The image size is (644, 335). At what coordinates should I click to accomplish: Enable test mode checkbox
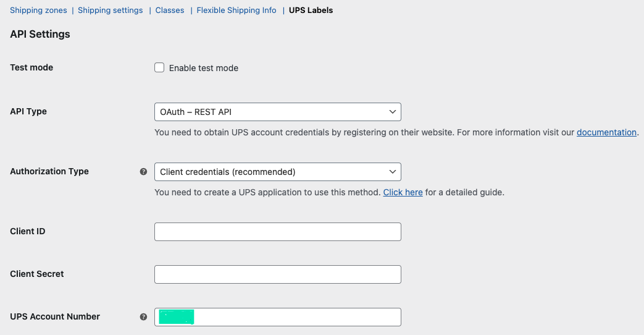159,68
